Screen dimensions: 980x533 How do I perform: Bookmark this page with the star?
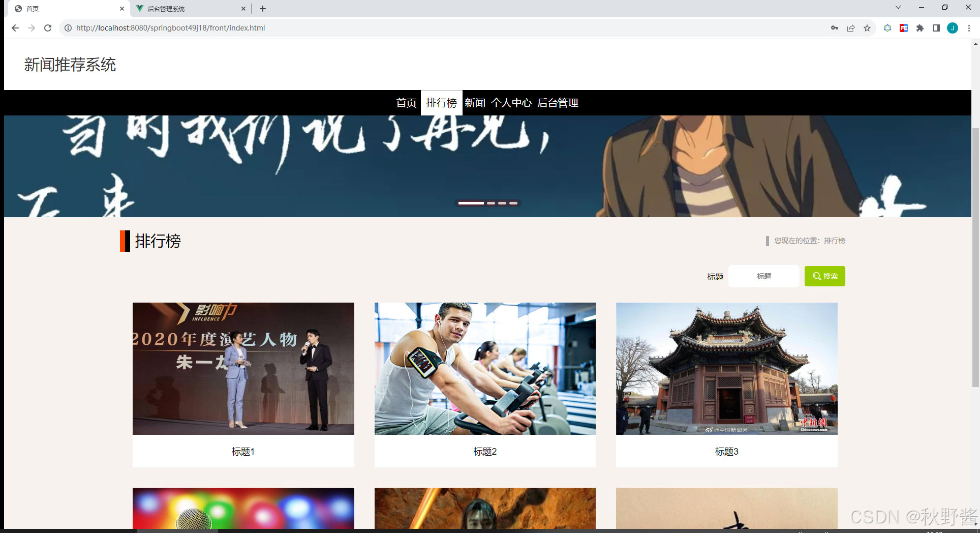click(867, 28)
